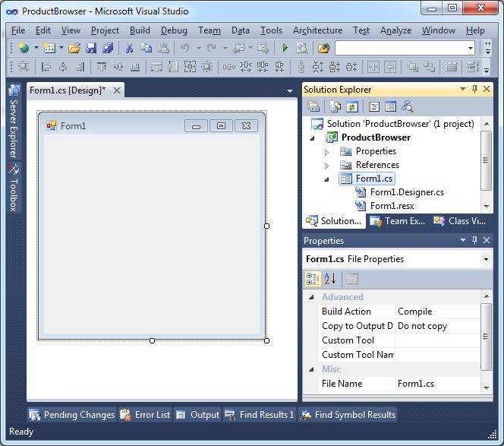Click Solution Explorer Properties toolbar icon
The width and height of the screenshot is (504, 446).
[313, 106]
